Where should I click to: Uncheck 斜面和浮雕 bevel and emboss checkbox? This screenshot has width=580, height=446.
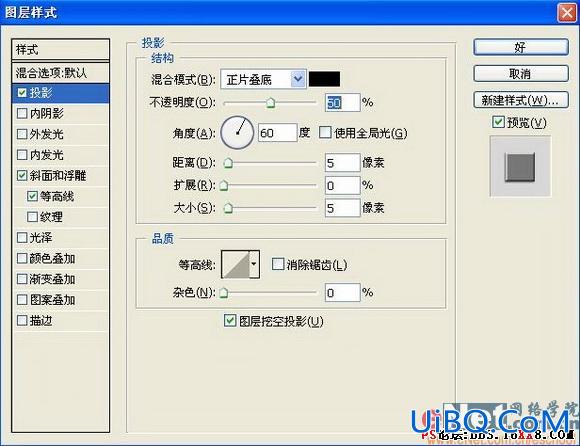point(22,175)
